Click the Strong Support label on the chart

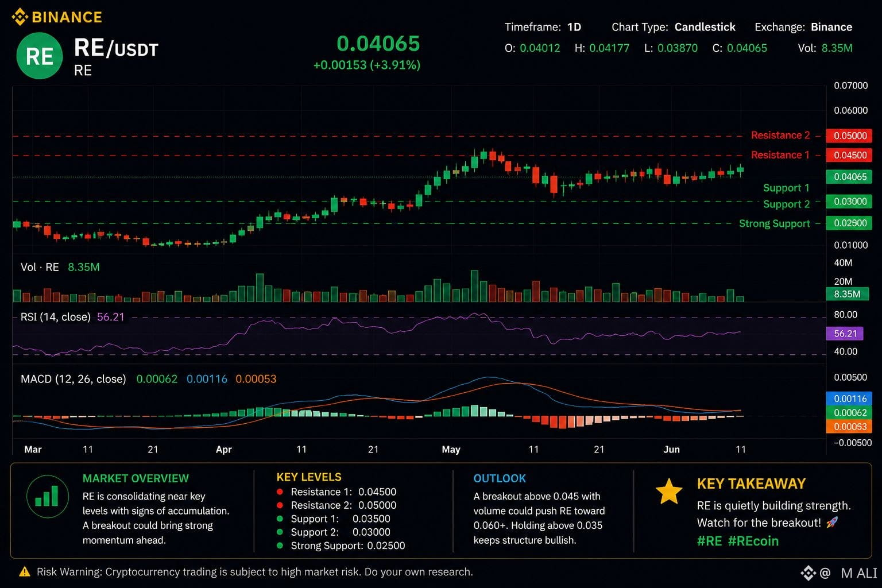(x=774, y=223)
